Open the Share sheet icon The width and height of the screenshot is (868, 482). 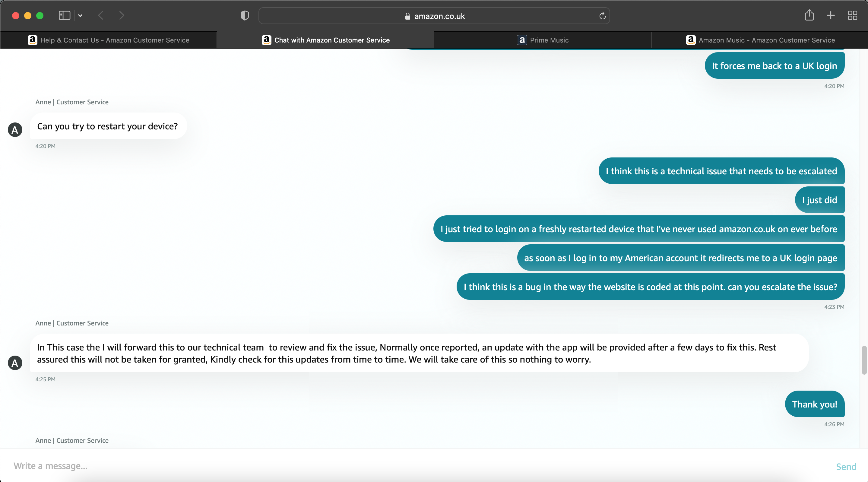point(809,15)
